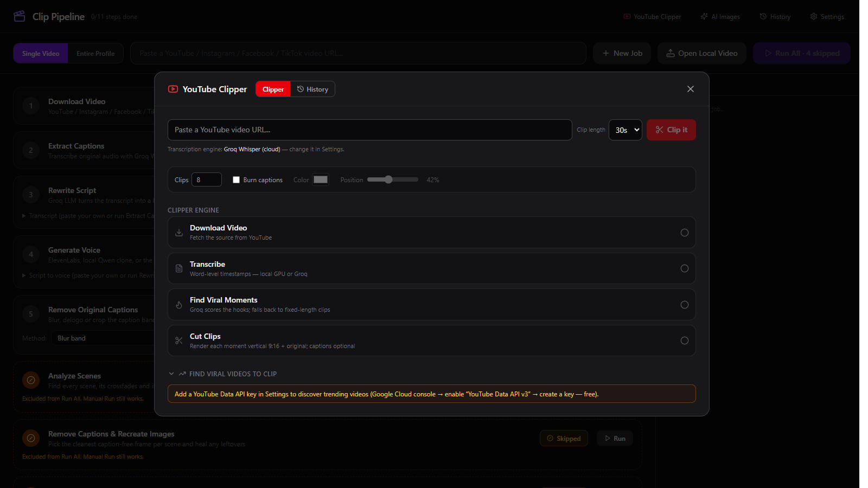Image resolution: width=868 pixels, height=488 pixels.
Task: Close the YouTube Clipper dialog
Action: [x=691, y=89]
